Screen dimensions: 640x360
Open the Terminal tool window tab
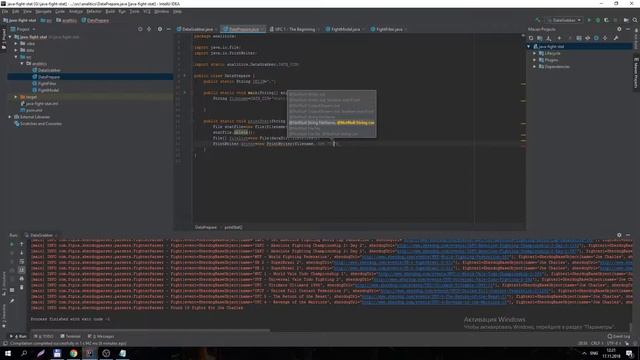coord(71,336)
